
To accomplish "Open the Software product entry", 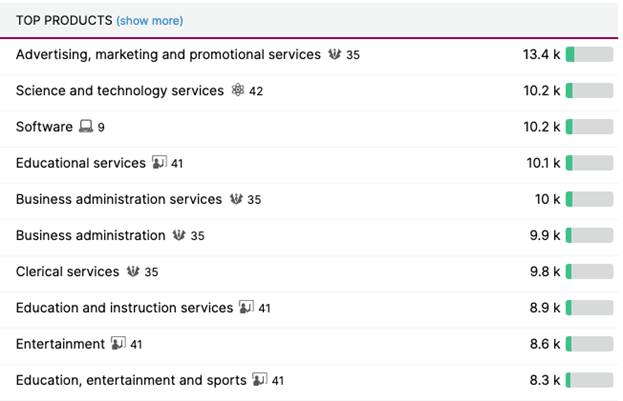I will click(x=44, y=127).
